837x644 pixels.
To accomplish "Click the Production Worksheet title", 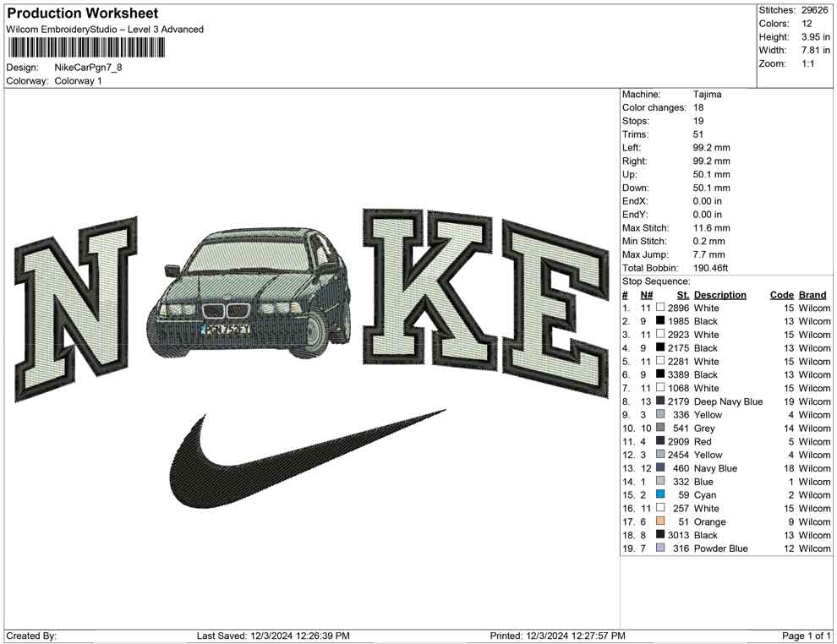I will pos(83,14).
